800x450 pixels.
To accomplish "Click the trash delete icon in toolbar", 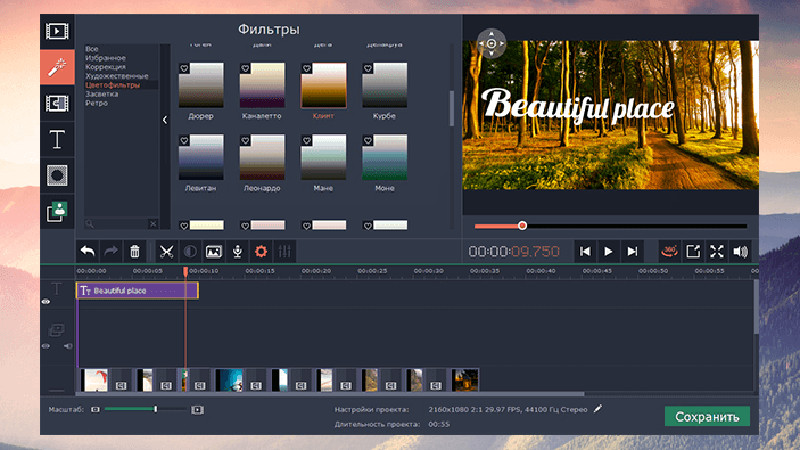I will (x=136, y=252).
